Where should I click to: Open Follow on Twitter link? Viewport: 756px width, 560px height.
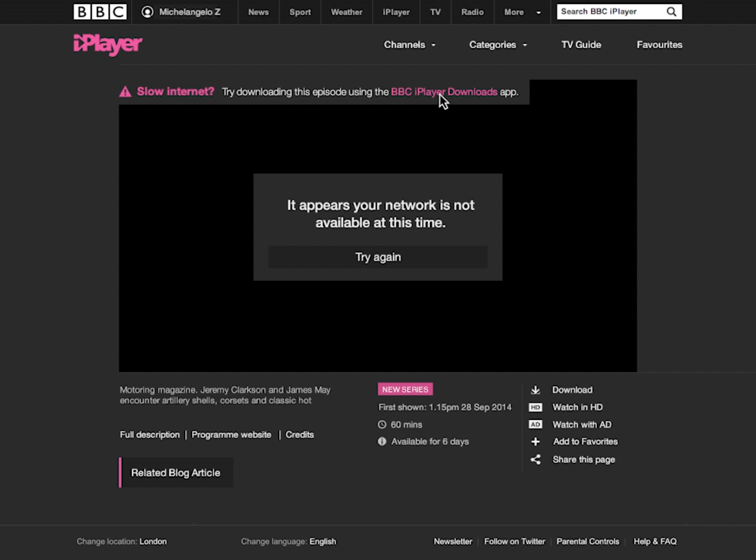click(x=515, y=541)
